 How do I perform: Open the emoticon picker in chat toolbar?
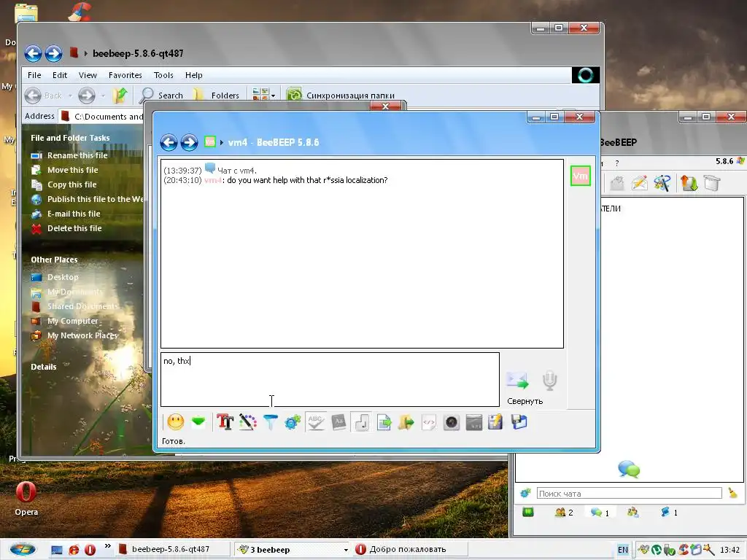point(176,422)
